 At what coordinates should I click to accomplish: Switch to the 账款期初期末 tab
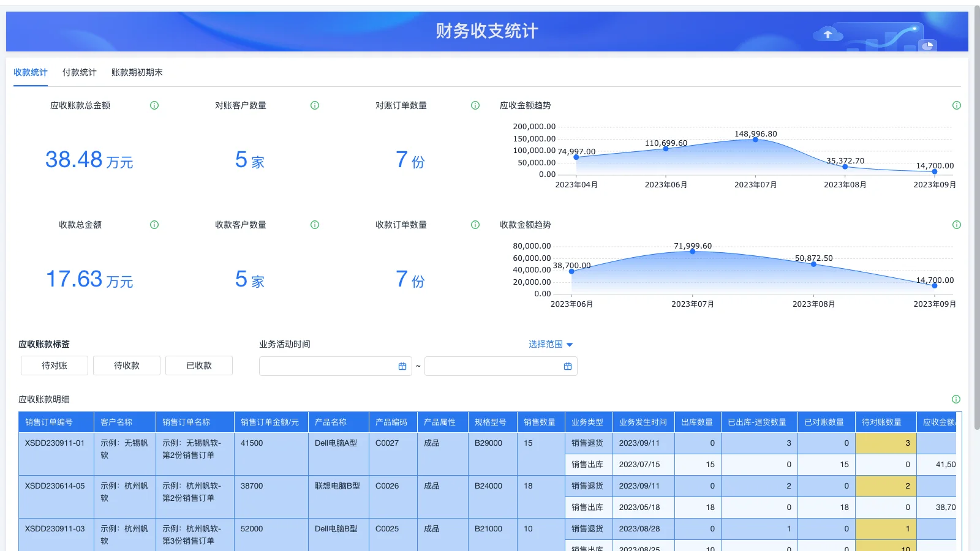pos(137,72)
